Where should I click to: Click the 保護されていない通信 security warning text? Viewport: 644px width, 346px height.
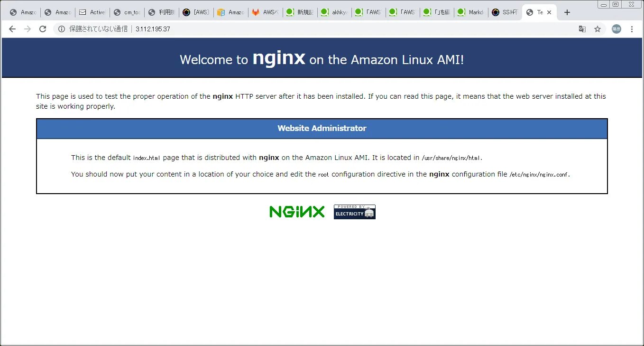coord(99,29)
